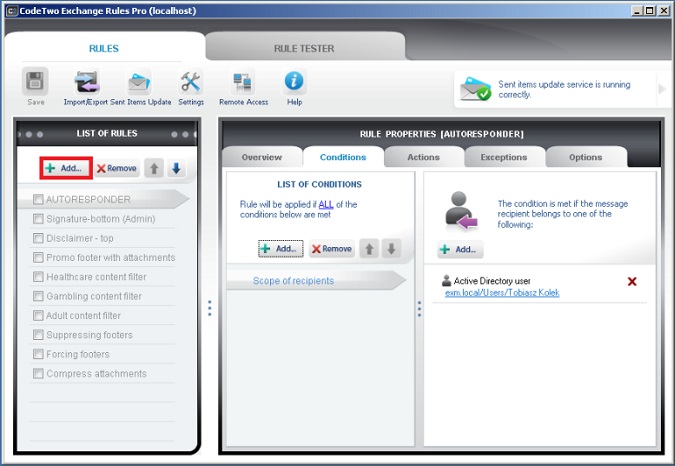Image resolution: width=675 pixels, height=466 pixels.
Task: Expand the status panel arrow at right
Action: pos(662,89)
